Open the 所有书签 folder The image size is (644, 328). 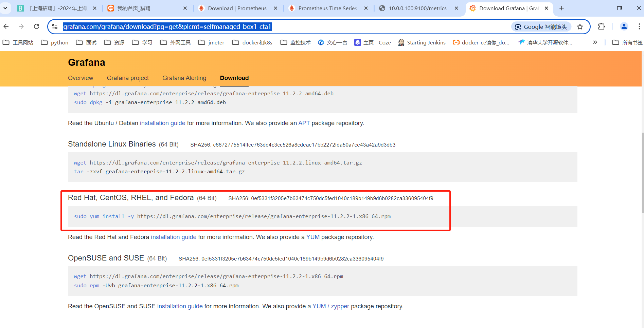click(627, 42)
